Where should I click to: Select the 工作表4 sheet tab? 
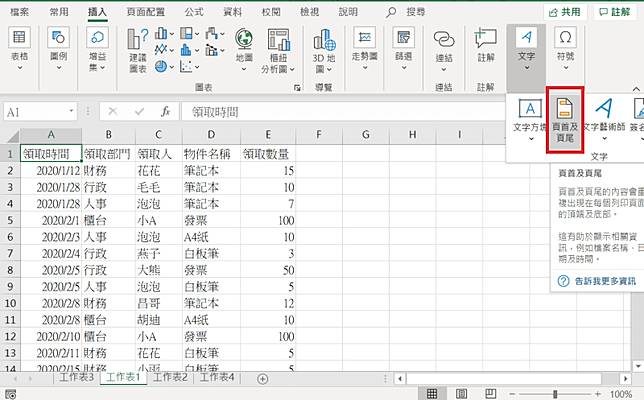217,377
